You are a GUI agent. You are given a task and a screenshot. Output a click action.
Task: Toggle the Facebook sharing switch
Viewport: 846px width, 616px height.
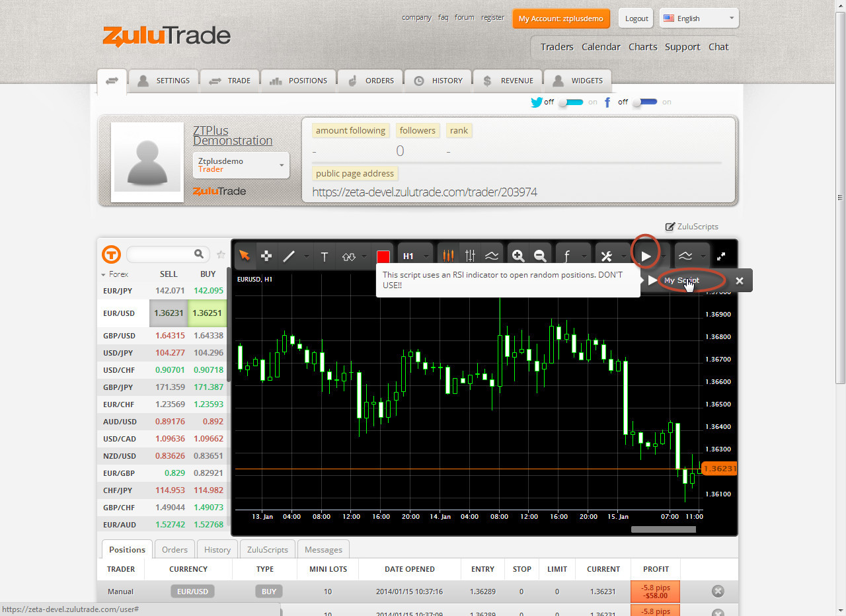(x=644, y=102)
